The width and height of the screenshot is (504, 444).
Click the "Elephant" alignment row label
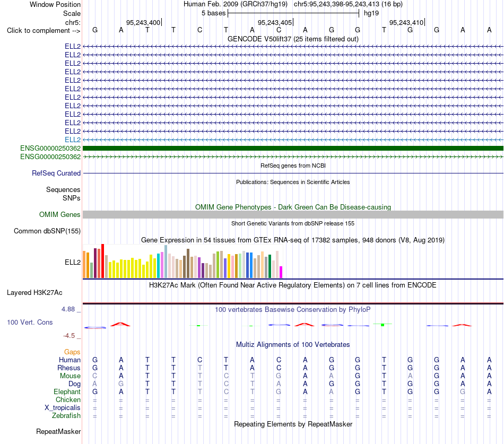67,391
